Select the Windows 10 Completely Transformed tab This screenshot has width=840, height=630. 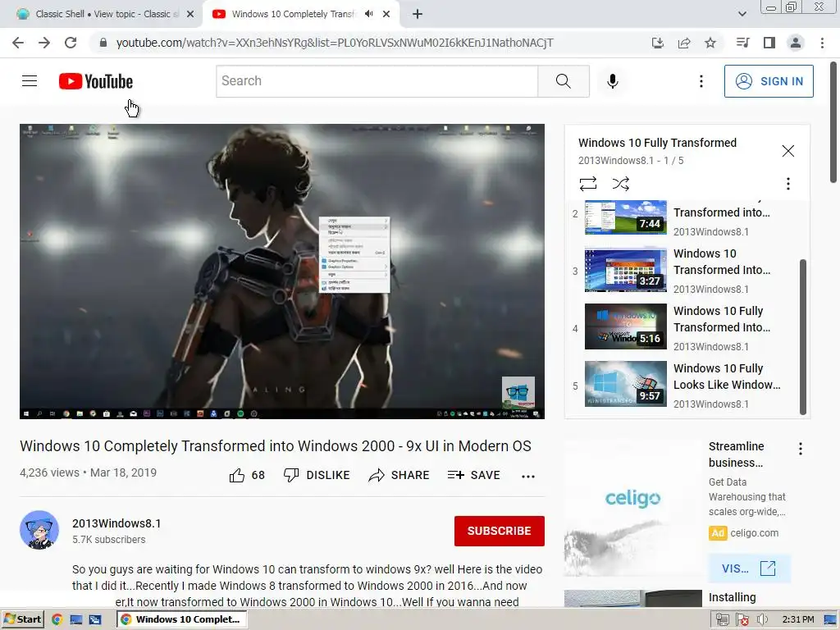coord(292,15)
